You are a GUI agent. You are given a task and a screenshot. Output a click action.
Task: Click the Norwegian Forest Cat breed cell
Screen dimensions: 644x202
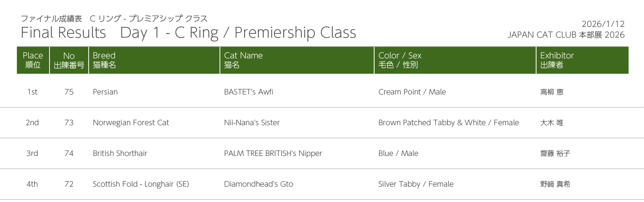click(131, 123)
